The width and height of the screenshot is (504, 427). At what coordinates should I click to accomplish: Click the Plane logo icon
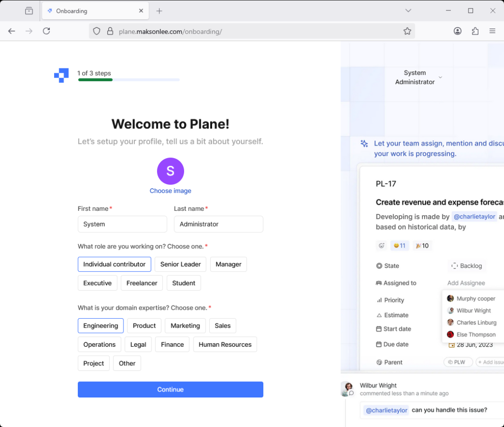(x=62, y=75)
